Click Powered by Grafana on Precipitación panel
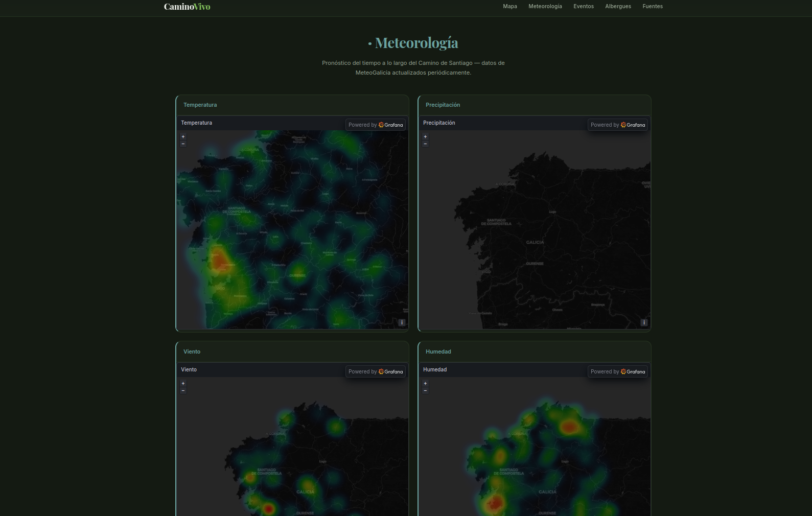The height and width of the screenshot is (516, 812). pos(618,125)
